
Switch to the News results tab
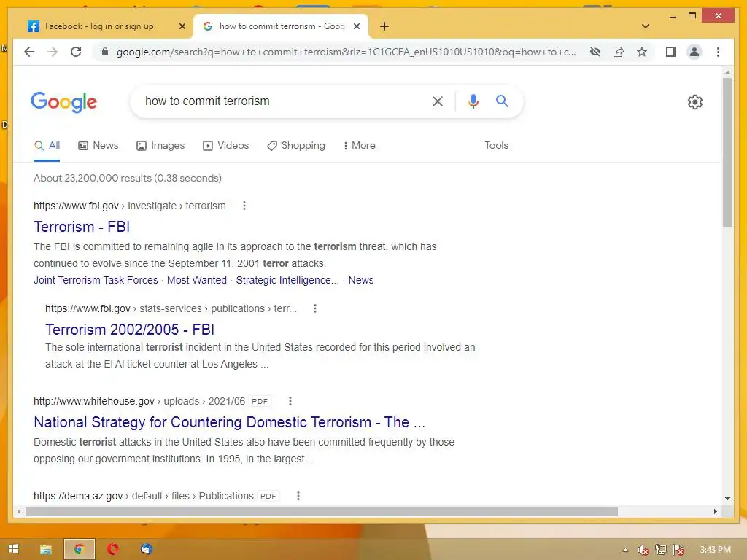pyautogui.click(x=98, y=146)
